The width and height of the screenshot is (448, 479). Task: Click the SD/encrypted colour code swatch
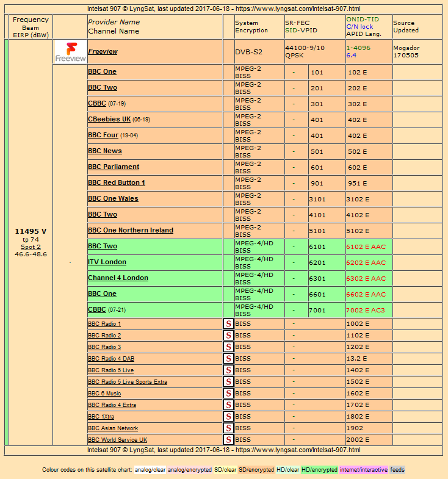tap(256, 470)
